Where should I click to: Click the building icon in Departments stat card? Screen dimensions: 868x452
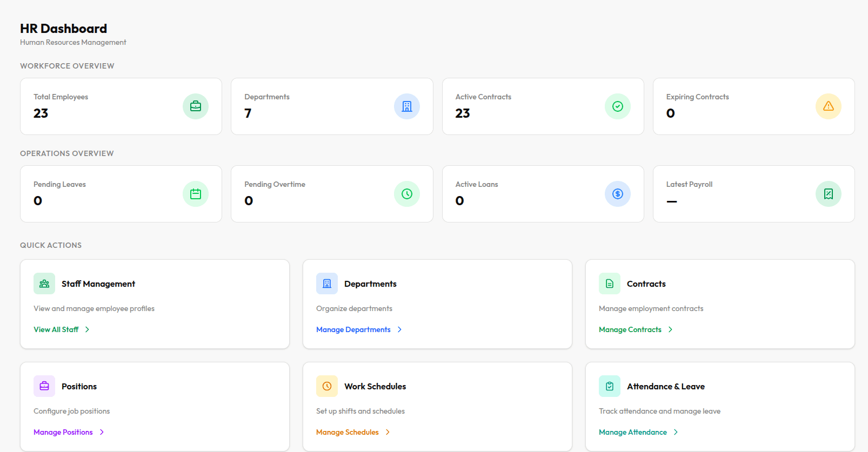407,106
